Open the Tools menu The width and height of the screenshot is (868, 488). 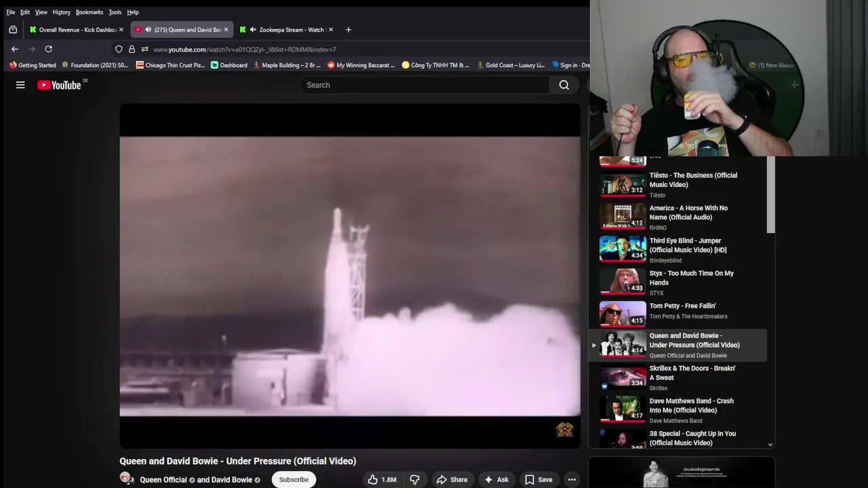(x=115, y=12)
